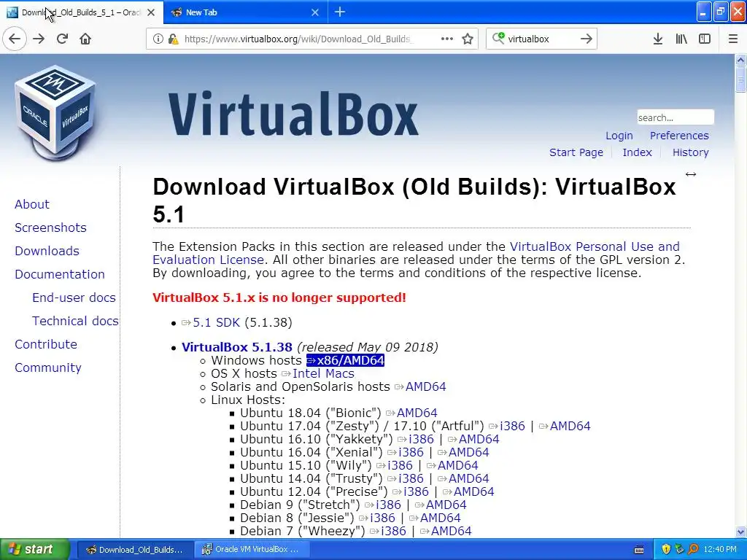
Task: Open End-user docs link
Action: pyautogui.click(x=74, y=297)
